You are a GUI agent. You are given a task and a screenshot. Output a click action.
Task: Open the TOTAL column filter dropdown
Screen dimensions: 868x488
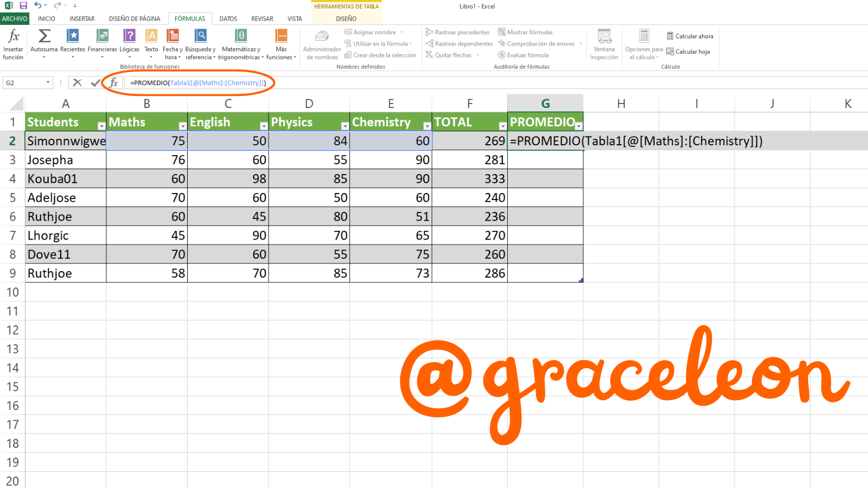pyautogui.click(x=502, y=126)
